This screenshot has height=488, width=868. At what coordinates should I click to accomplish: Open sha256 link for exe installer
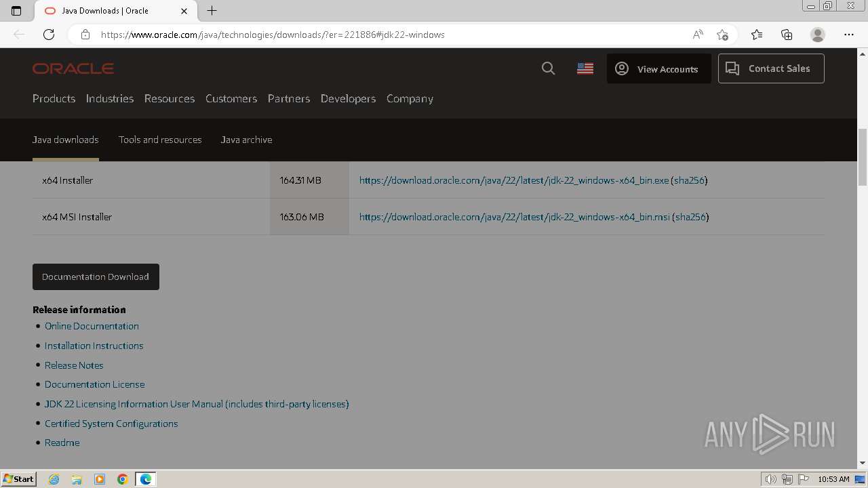pos(690,180)
